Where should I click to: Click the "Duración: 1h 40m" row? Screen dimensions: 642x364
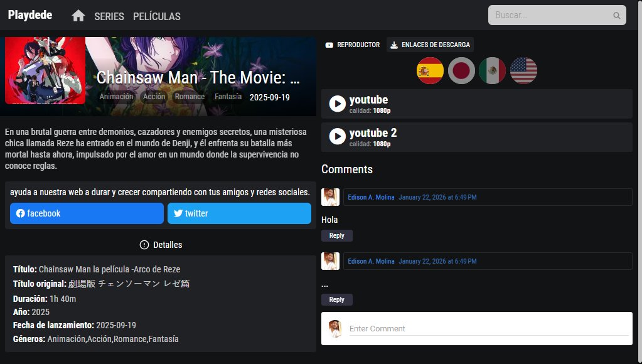[45, 299]
